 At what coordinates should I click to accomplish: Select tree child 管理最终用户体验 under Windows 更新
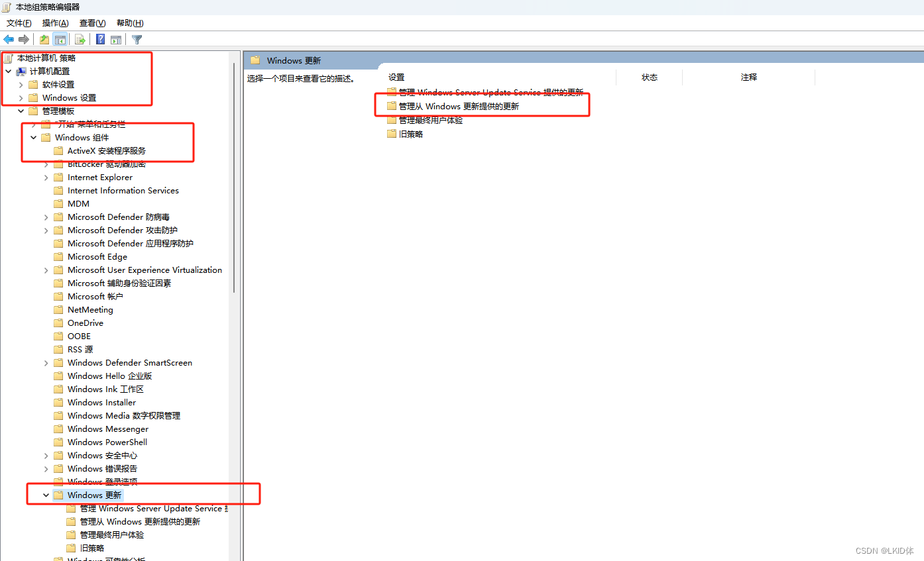(x=112, y=535)
